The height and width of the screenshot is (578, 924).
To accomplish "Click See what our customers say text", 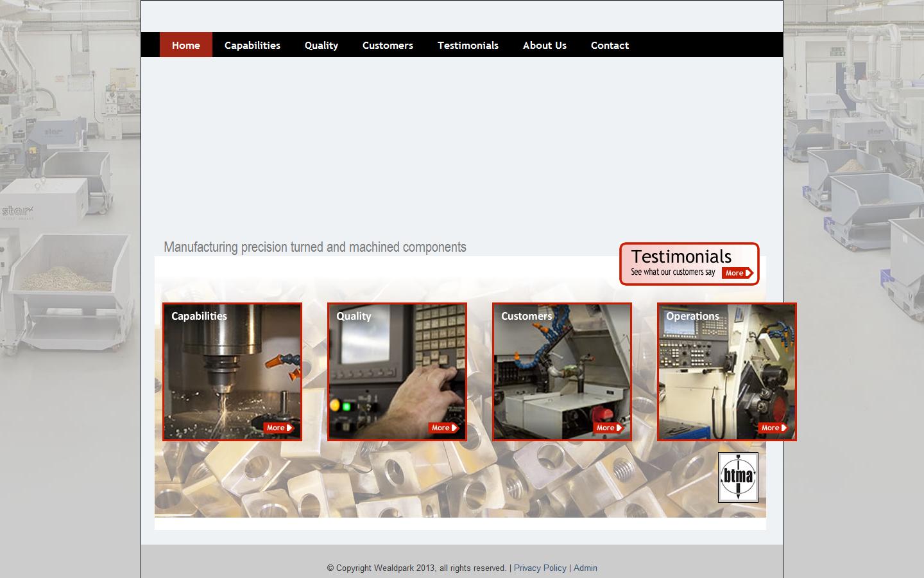I will (x=672, y=272).
